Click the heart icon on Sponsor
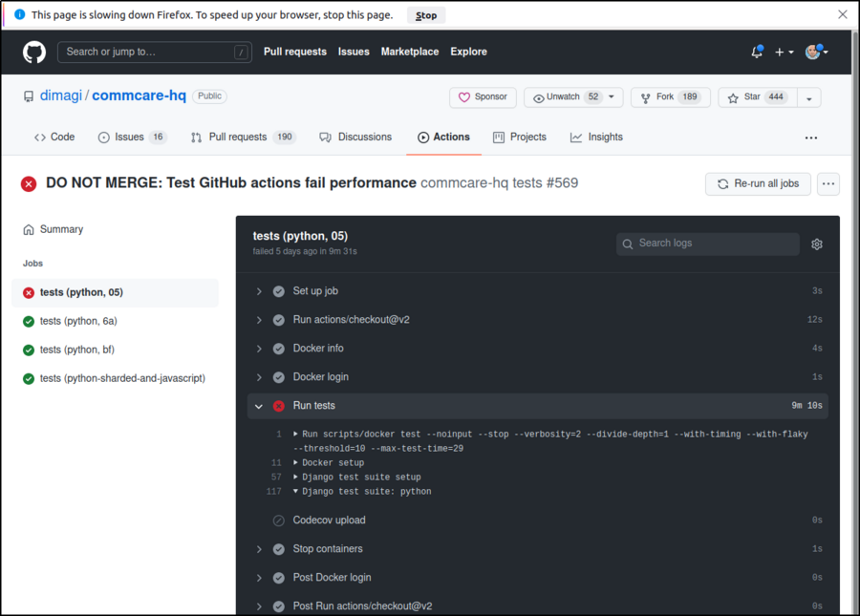This screenshot has height=616, width=860. point(464,97)
